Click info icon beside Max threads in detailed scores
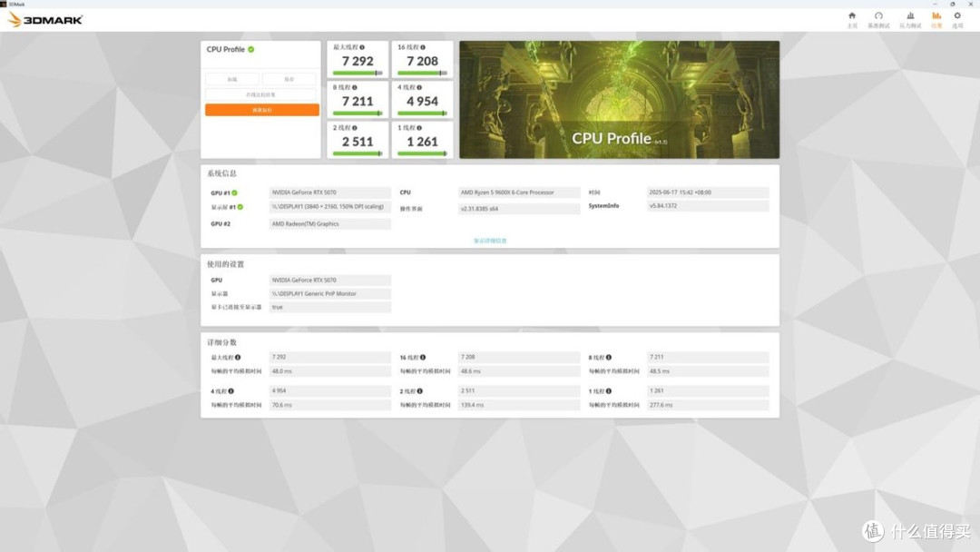 (x=238, y=358)
